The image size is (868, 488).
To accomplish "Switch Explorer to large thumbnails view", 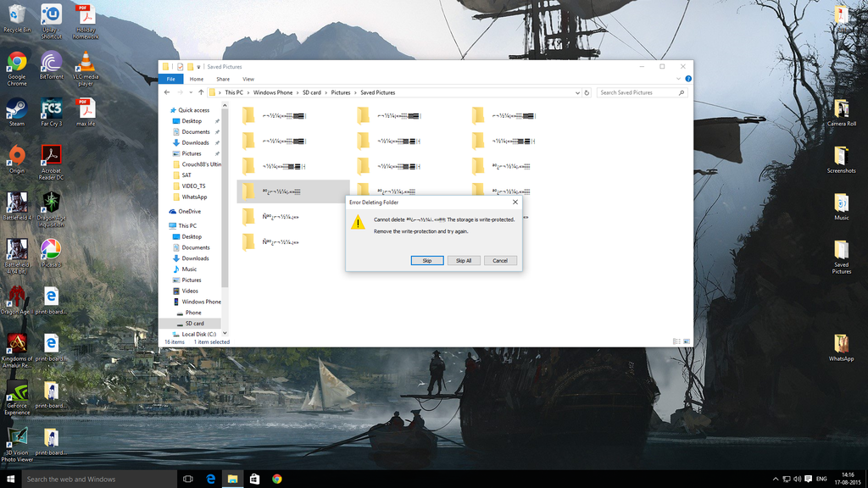I will (687, 342).
